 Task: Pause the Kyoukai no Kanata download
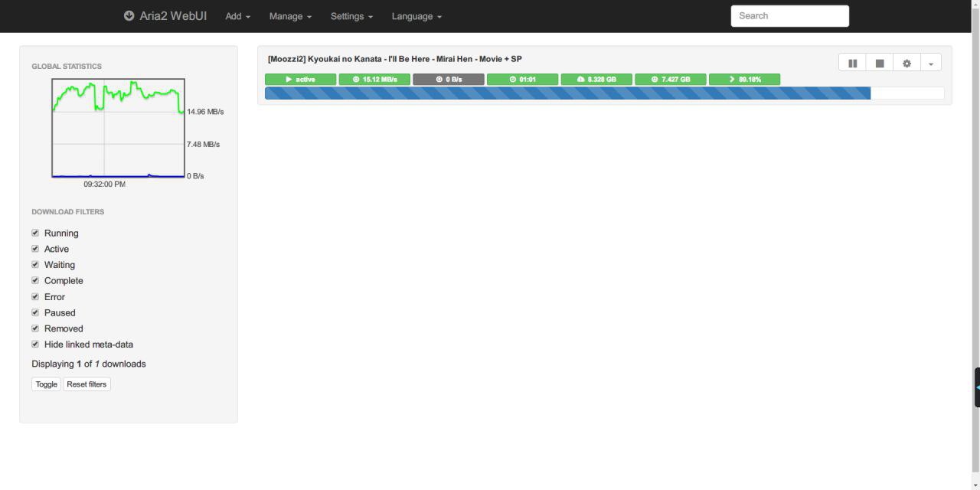(x=852, y=64)
